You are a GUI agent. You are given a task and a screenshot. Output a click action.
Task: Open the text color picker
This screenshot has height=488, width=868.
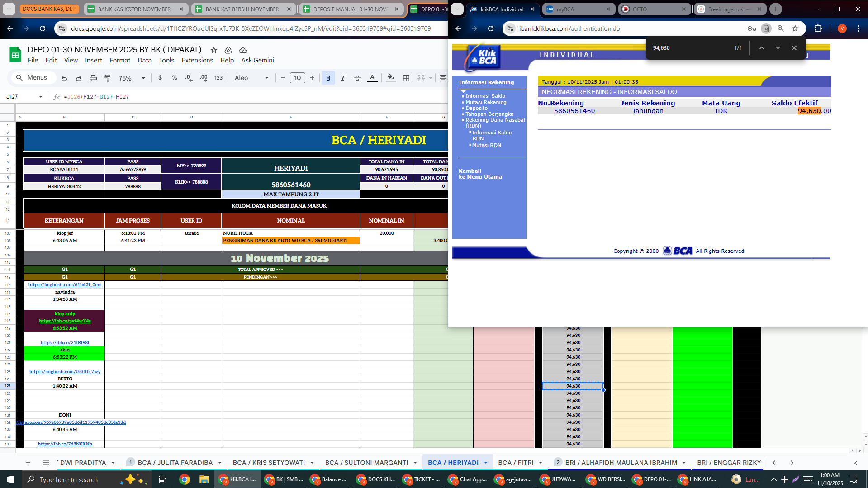pyautogui.click(x=372, y=78)
